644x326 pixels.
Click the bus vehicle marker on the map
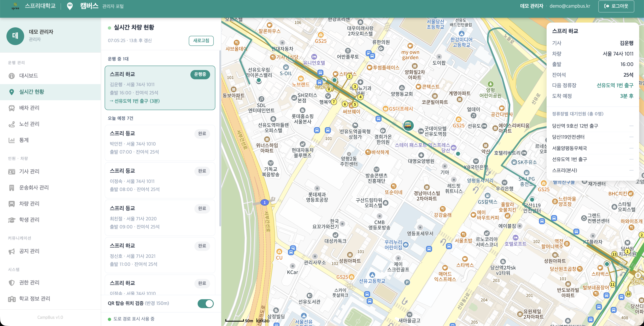coord(408,125)
